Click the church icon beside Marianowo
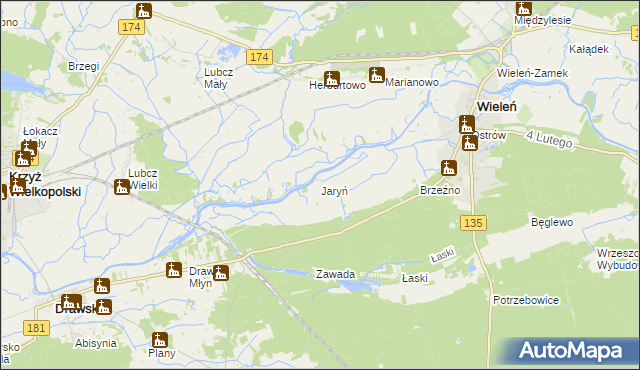This screenshot has width=640, height=370. (x=377, y=75)
